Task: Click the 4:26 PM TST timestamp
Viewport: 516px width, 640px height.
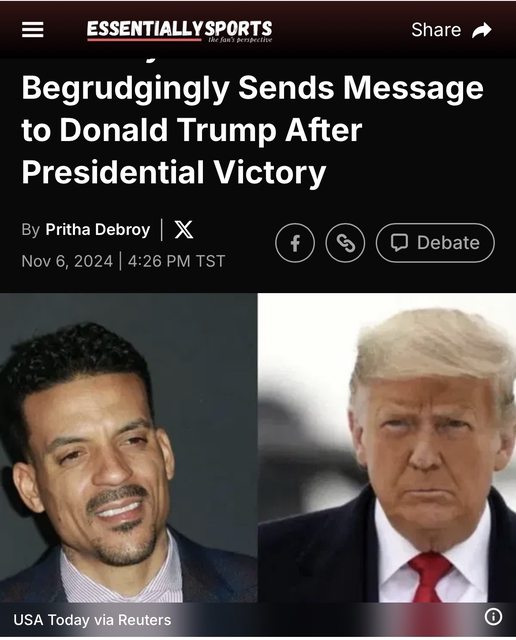Action: pyautogui.click(x=176, y=261)
